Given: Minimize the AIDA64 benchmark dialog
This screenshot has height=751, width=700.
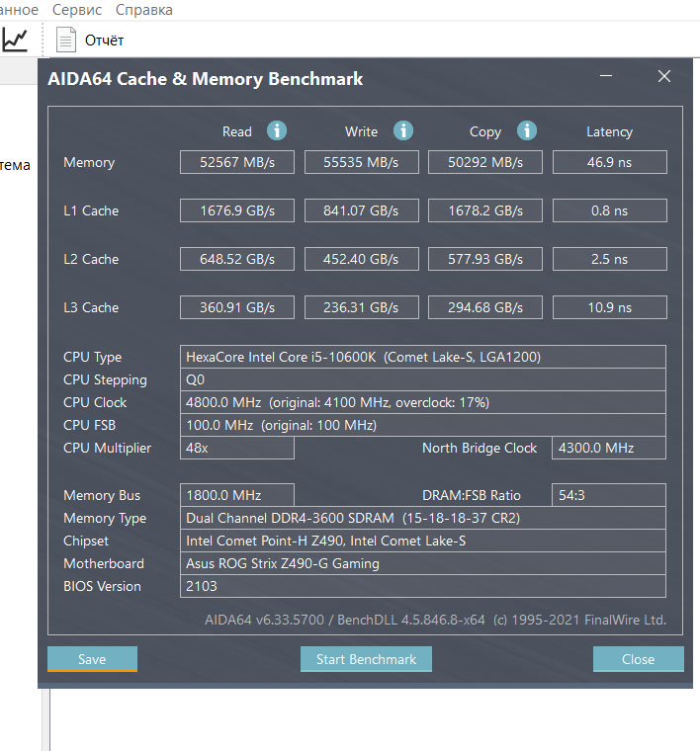Looking at the screenshot, I should click(x=606, y=76).
